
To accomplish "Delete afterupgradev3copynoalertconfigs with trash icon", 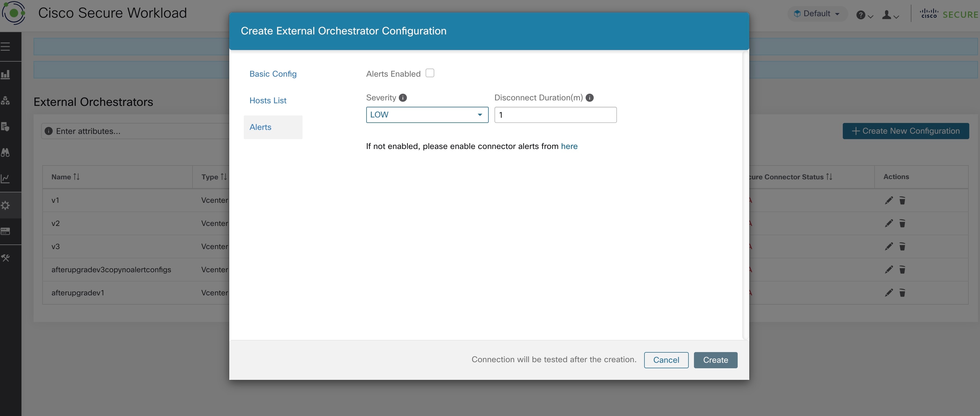I will (x=902, y=270).
